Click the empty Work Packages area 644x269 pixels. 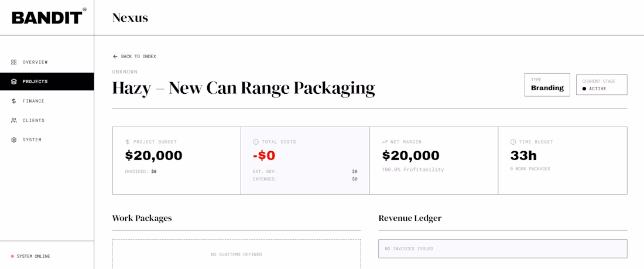click(x=237, y=254)
